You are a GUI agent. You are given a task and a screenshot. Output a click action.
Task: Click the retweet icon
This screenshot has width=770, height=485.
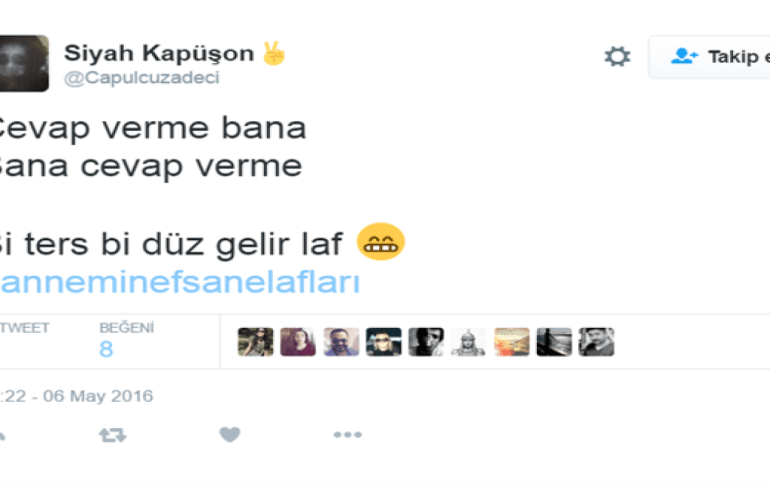coord(112,435)
